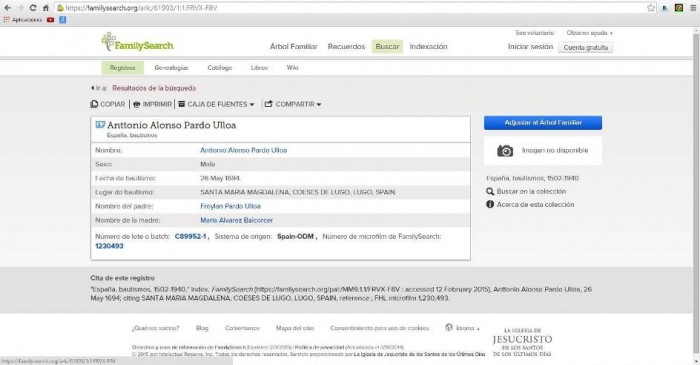The height and width of the screenshot is (365, 700).
Task: Open Recuerdos menu
Action: pos(346,46)
